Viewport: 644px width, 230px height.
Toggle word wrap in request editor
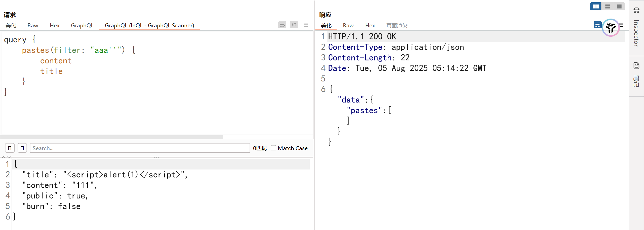pos(282,25)
